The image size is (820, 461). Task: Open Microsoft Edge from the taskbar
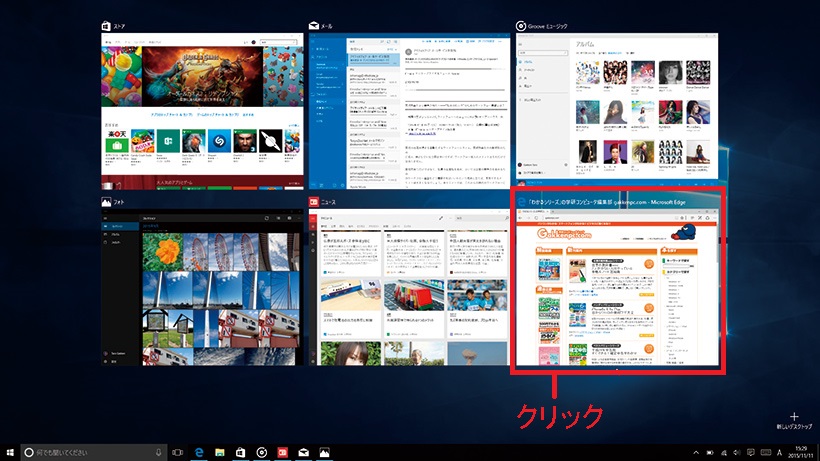(199, 452)
